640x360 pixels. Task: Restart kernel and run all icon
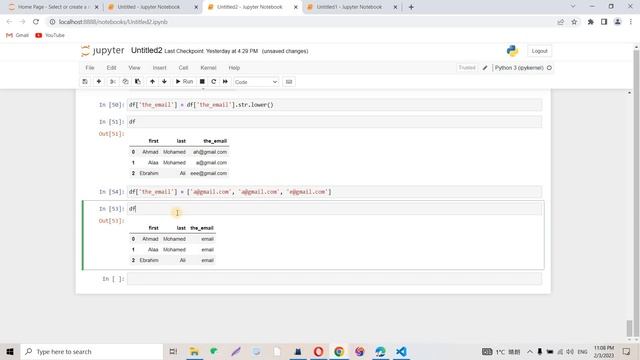(x=225, y=82)
